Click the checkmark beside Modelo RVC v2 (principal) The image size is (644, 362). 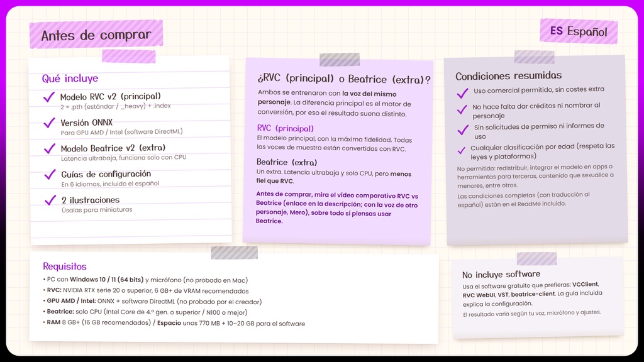tap(49, 97)
